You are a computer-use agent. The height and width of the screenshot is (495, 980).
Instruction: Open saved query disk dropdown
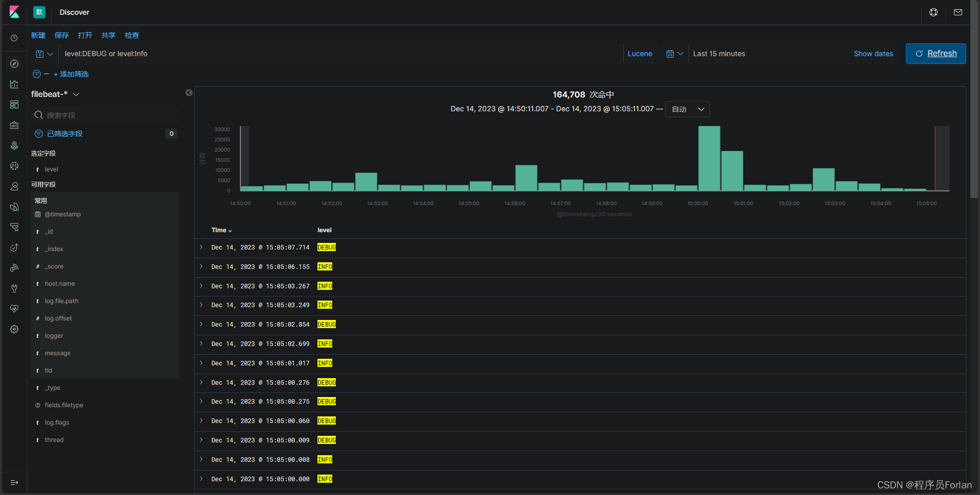(x=44, y=54)
